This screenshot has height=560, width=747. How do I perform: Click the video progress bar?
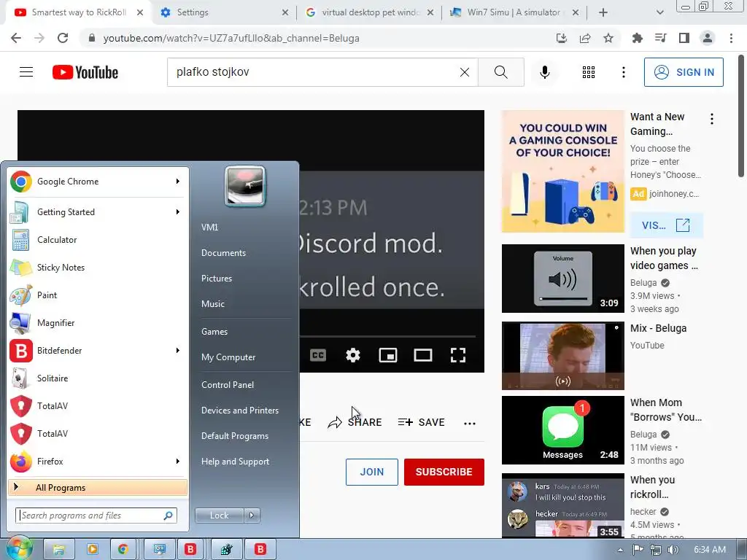coord(387,336)
